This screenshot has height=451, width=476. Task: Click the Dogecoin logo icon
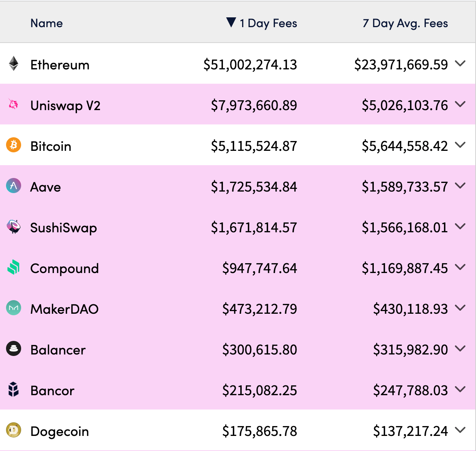14,430
